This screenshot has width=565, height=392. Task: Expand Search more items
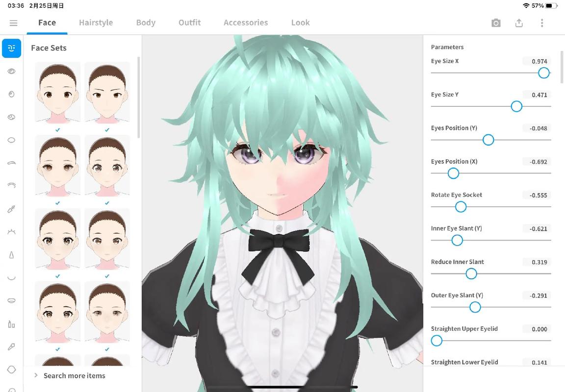click(x=70, y=375)
